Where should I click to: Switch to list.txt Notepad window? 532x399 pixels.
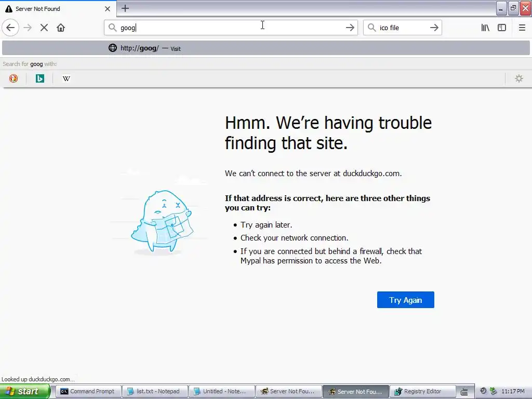155,392
